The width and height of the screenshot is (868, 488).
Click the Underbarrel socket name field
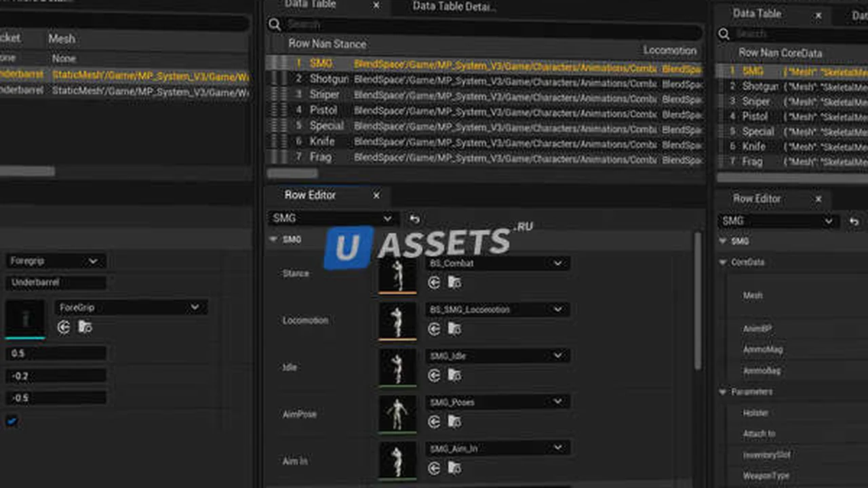tap(56, 283)
